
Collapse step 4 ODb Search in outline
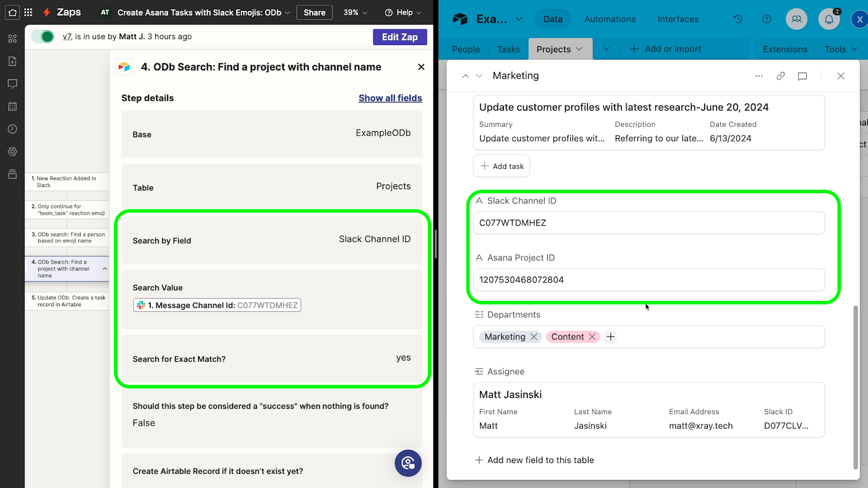click(105, 269)
